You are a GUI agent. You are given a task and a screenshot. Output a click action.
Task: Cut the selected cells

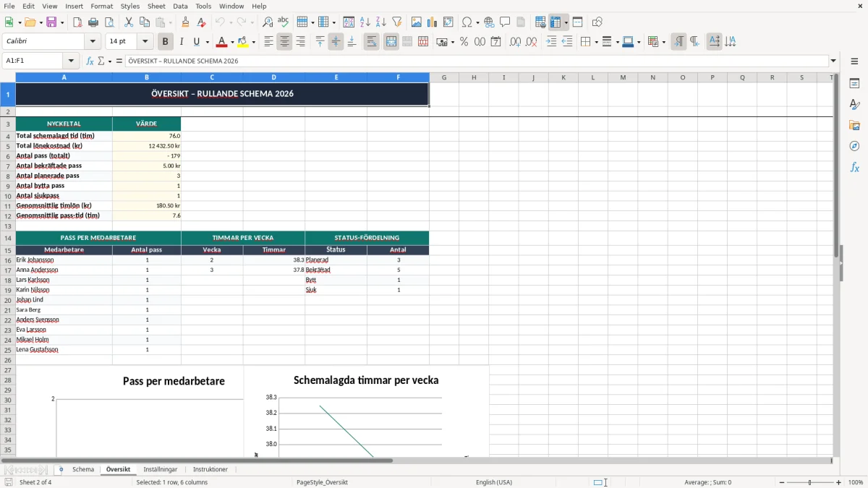pyautogui.click(x=129, y=22)
